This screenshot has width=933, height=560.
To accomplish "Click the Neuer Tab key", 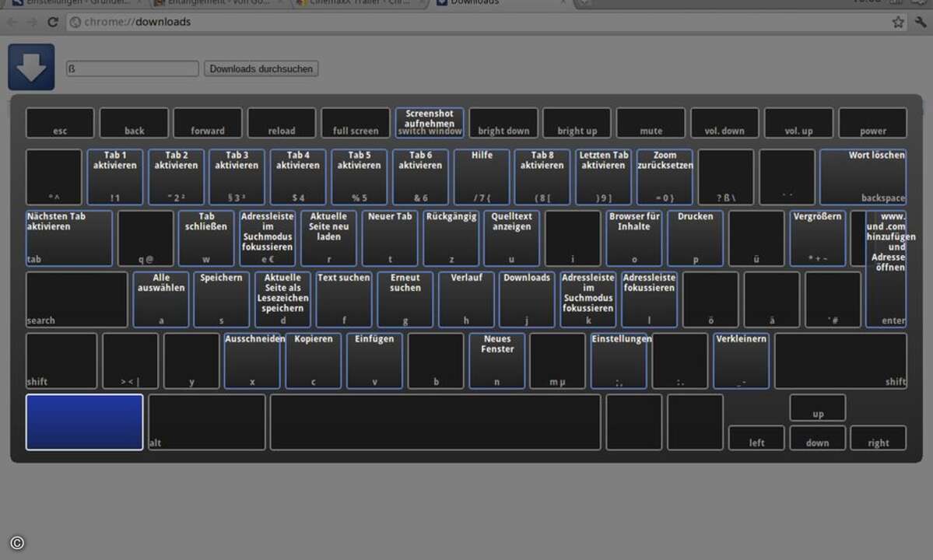I will point(390,238).
